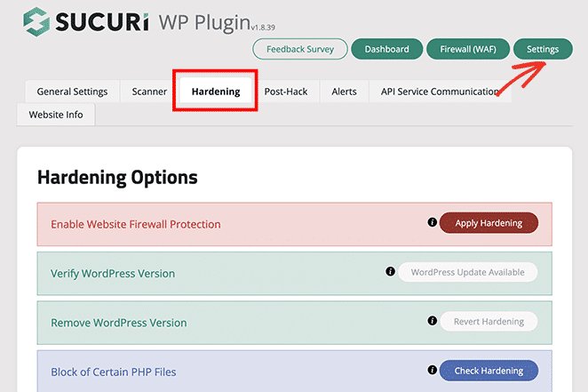Open the Feedback Survey button
Viewport: 588px width, 392px height.
(300, 49)
